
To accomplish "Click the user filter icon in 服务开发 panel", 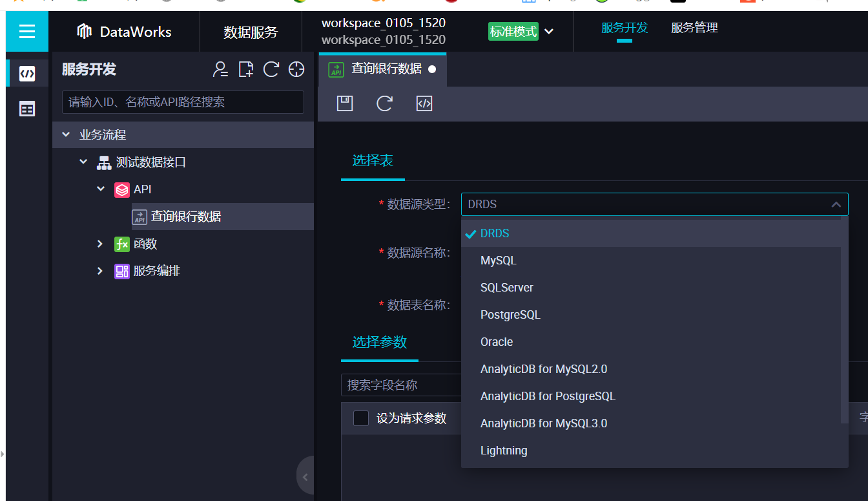I will coord(221,69).
